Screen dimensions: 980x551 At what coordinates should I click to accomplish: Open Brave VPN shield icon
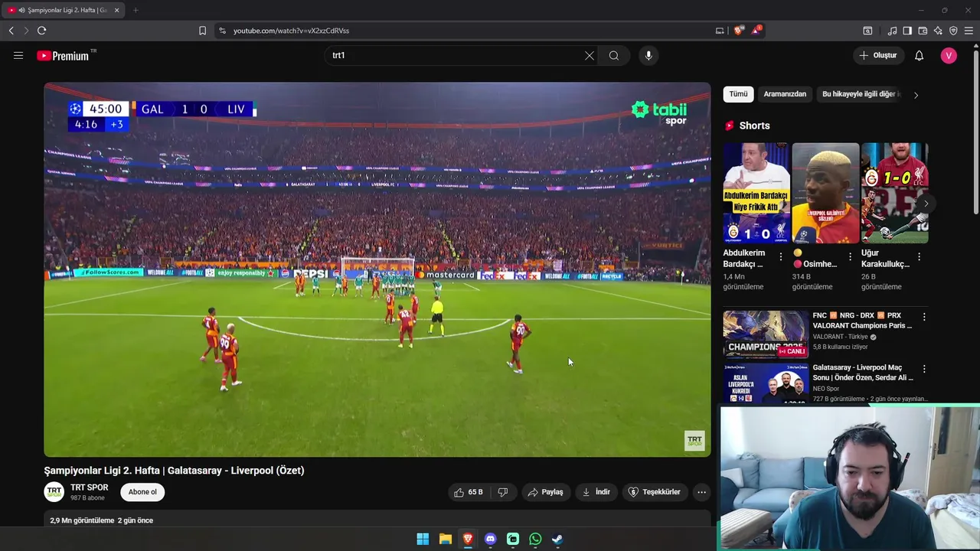[x=953, y=31]
